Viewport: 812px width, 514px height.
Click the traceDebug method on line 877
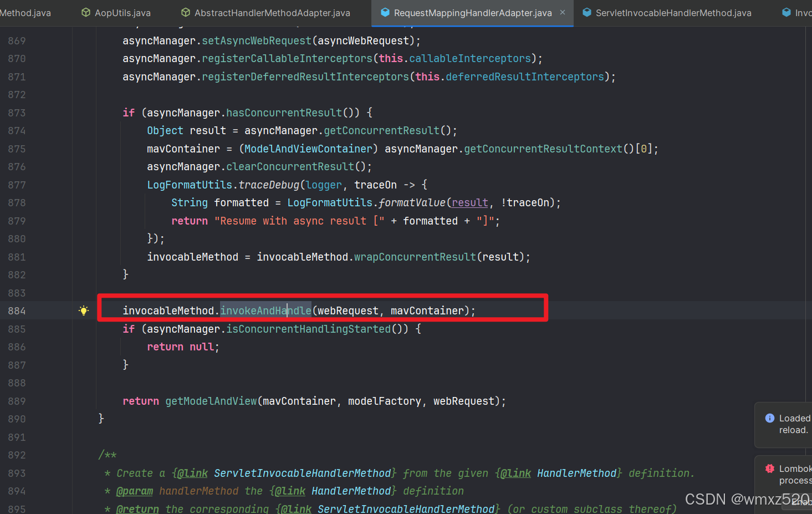[x=269, y=185]
